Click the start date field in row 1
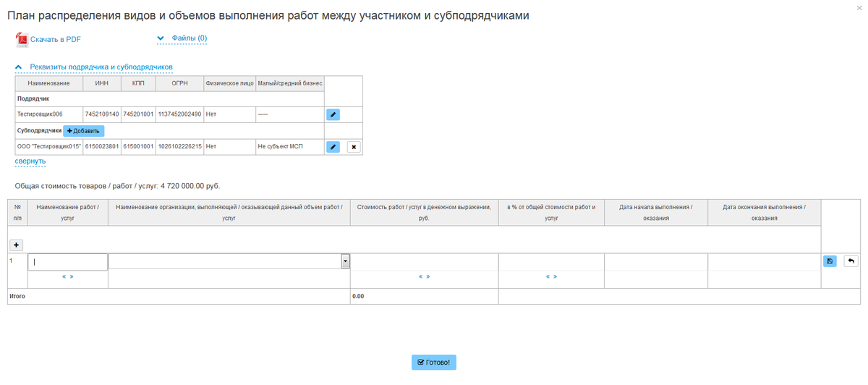 point(656,262)
